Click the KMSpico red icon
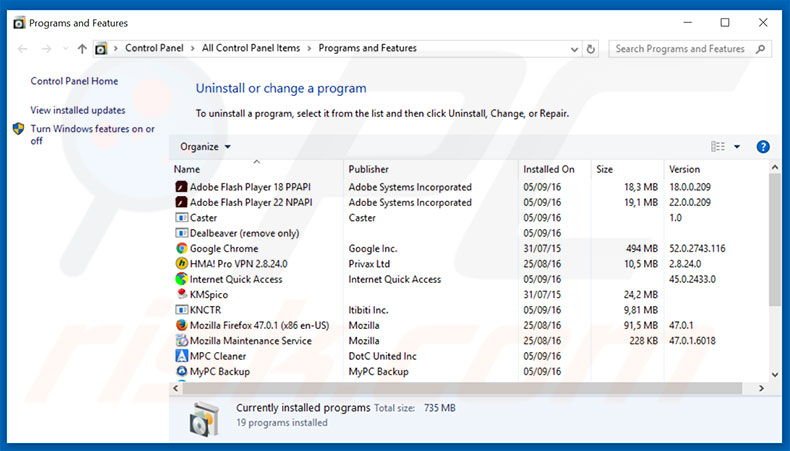 [182, 294]
